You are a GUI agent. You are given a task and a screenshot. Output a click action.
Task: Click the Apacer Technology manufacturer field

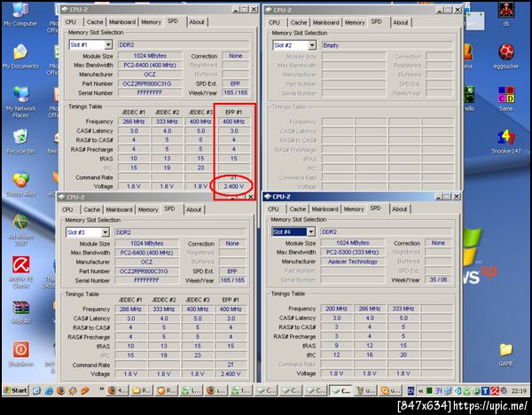[353, 262]
